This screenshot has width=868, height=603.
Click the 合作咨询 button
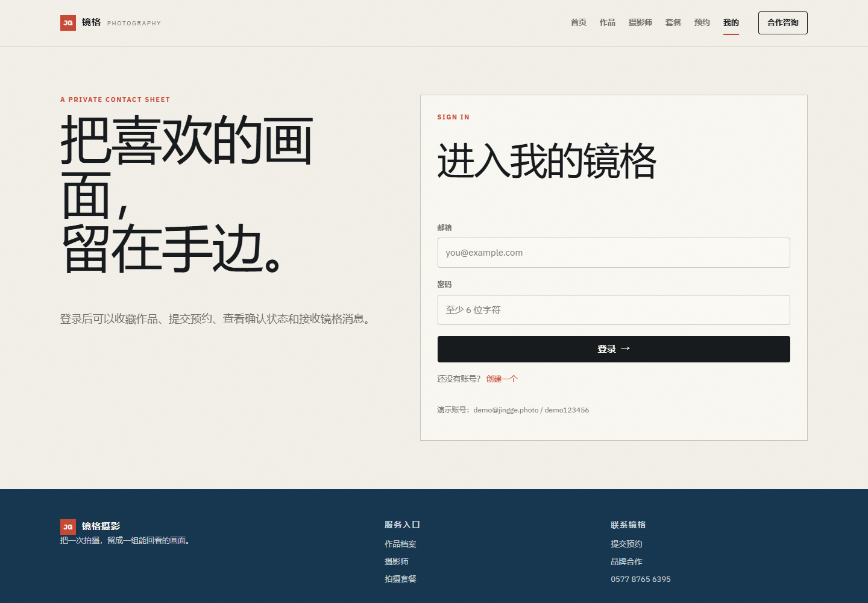click(783, 23)
